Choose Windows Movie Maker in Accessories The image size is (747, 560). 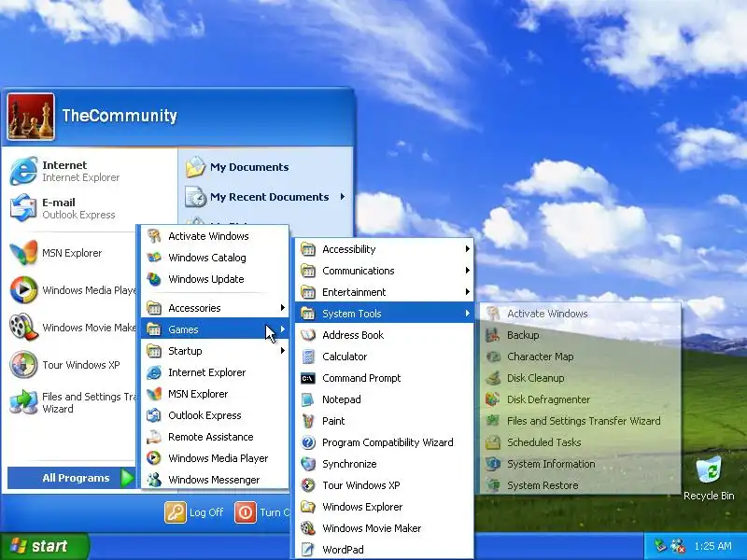click(x=385, y=528)
